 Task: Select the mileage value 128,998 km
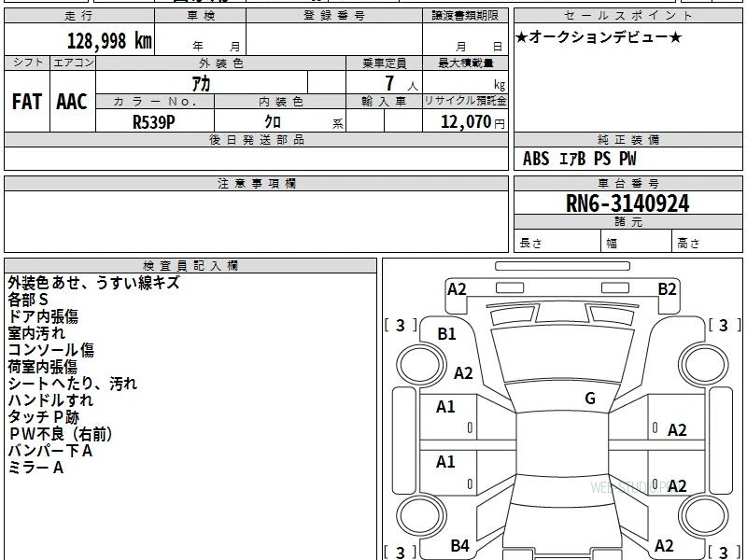pyautogui.click(x=109, y=41)
